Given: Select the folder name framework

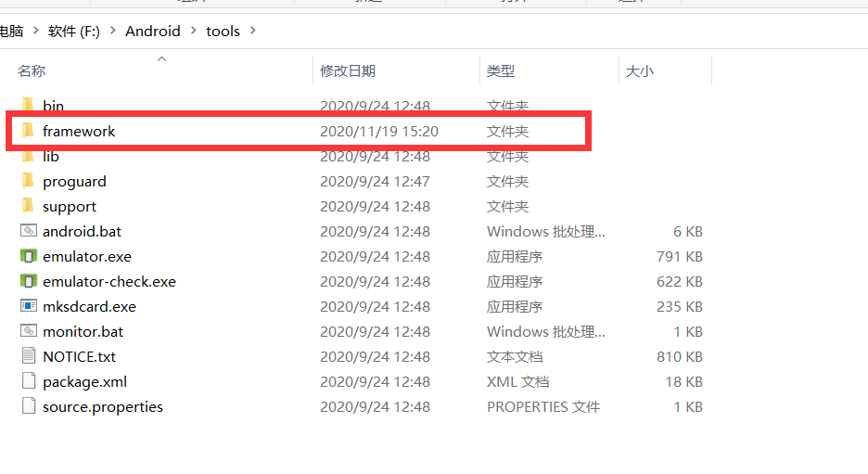Looking at the screenshot, I should pyautogui.click(x=79, y=131).
